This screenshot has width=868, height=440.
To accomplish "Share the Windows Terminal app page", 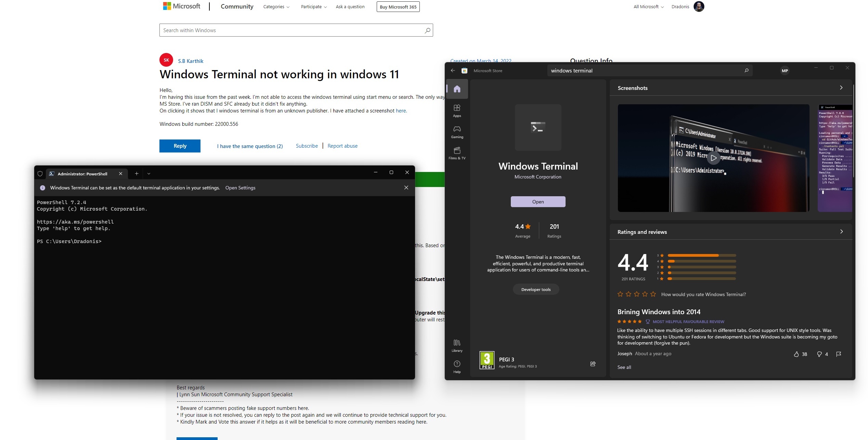I will (x=593, y=364).
